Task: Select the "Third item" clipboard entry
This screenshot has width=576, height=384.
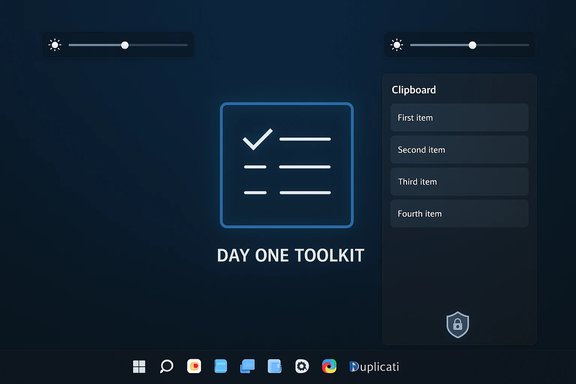Action: (x=460, y=182)
